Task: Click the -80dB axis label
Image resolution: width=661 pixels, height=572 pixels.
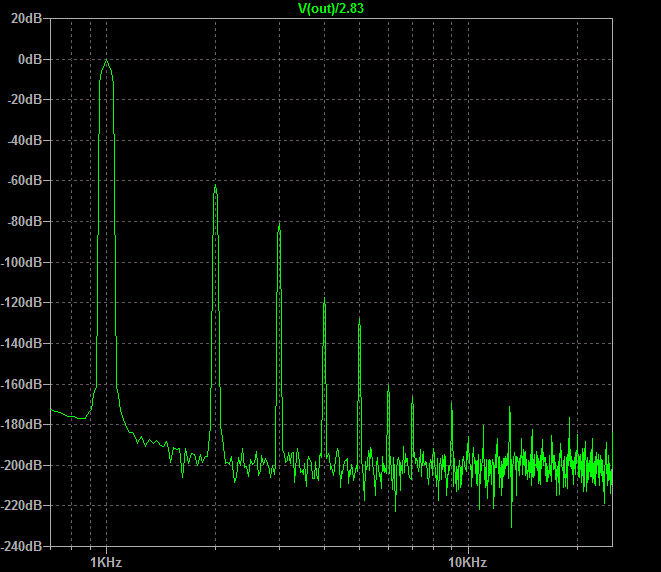Action: [x=25, y=221]
